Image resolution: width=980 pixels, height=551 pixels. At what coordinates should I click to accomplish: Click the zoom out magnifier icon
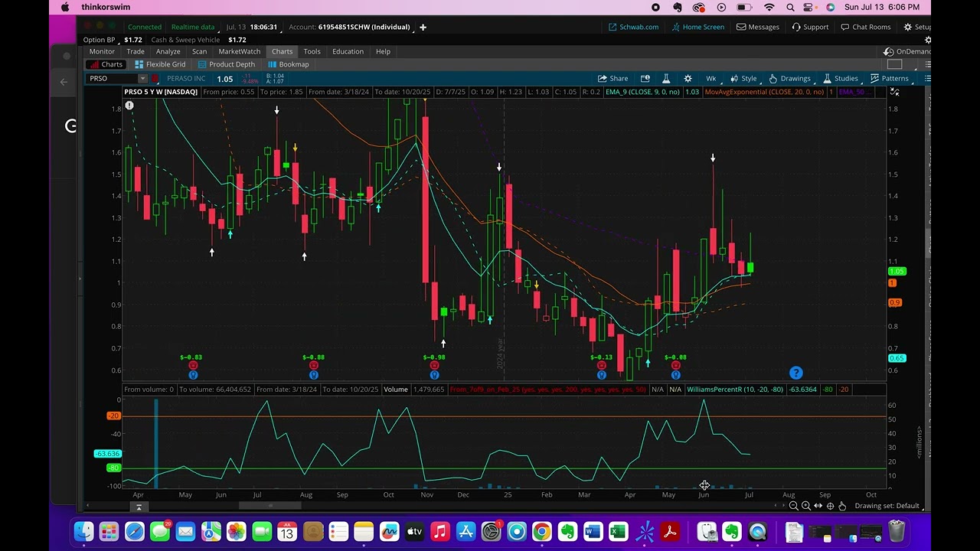(x=794, y=506)
